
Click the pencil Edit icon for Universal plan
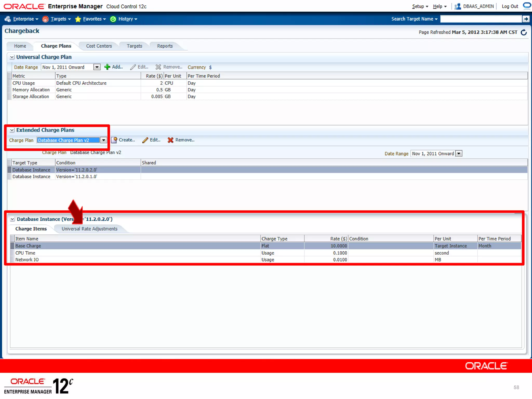click(x=133, y=67)
